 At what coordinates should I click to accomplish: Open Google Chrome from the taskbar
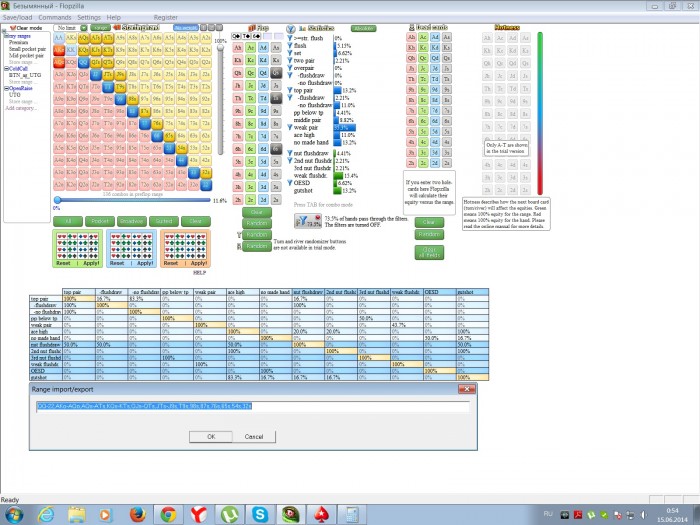click(168, 514)
